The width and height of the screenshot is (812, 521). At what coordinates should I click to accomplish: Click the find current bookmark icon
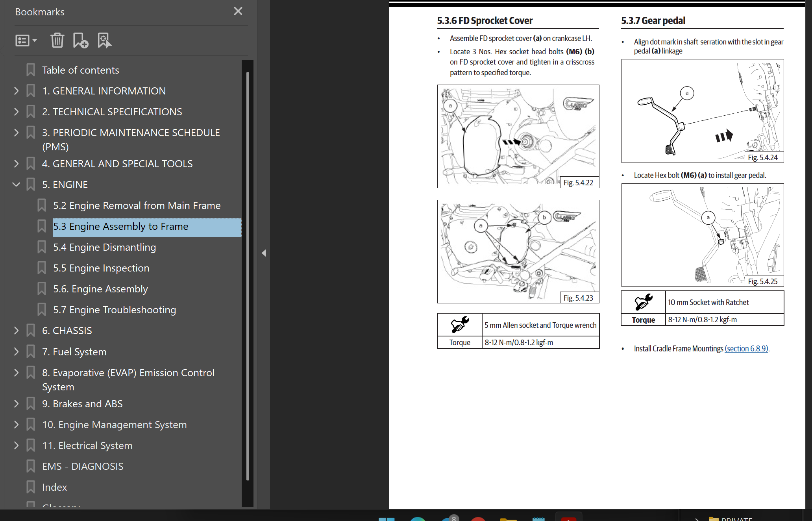pyautogui.click(x=104, y=40)
